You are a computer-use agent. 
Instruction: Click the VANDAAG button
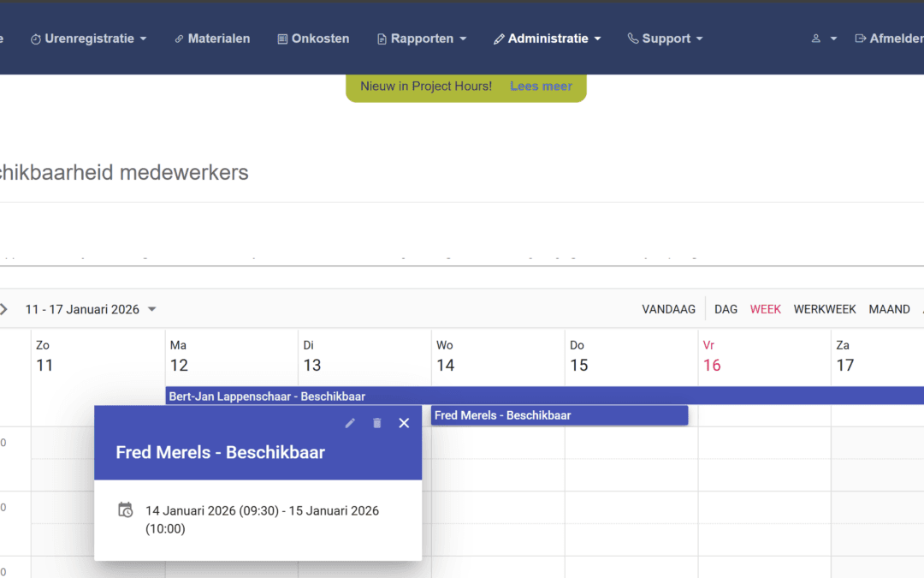[x=669, y=309]
